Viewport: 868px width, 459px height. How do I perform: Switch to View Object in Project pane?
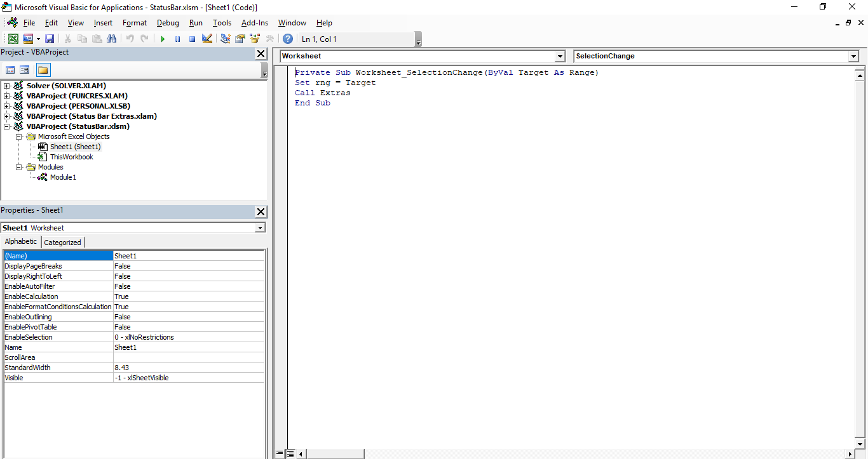pos(25,70)
